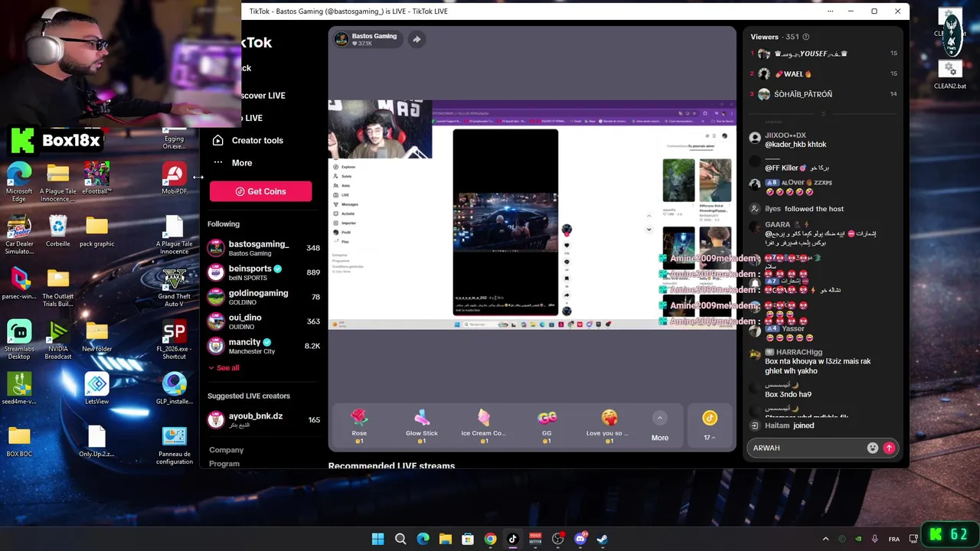The image size is (980, 551).
Task: Open Bastos Gaming profile avatar
Action: click(341, 39)
